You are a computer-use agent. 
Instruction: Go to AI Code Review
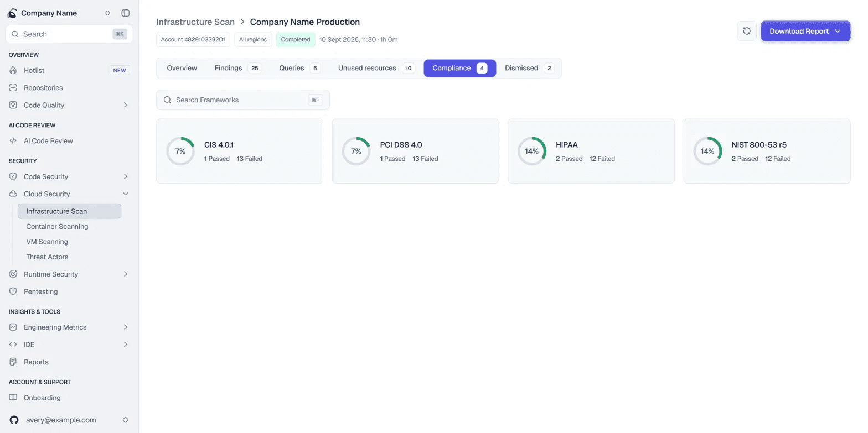tap(69, 141)
